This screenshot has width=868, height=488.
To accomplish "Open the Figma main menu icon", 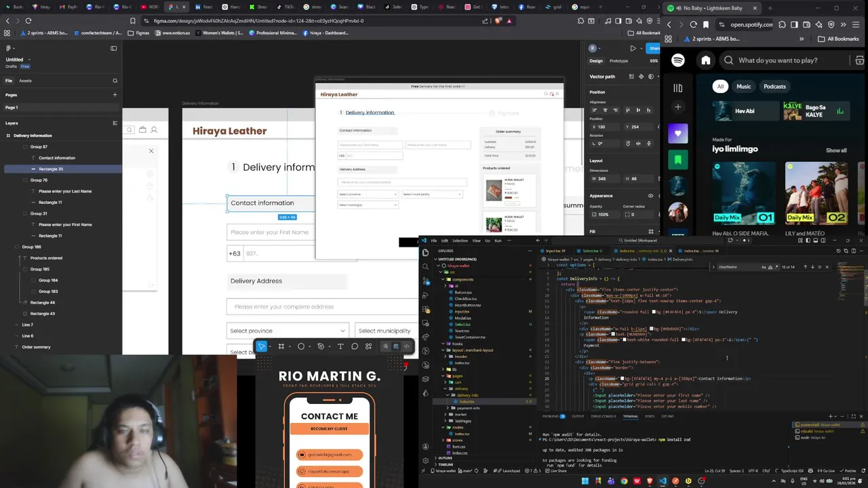I will pyautogui.click(x=8, y=48).
